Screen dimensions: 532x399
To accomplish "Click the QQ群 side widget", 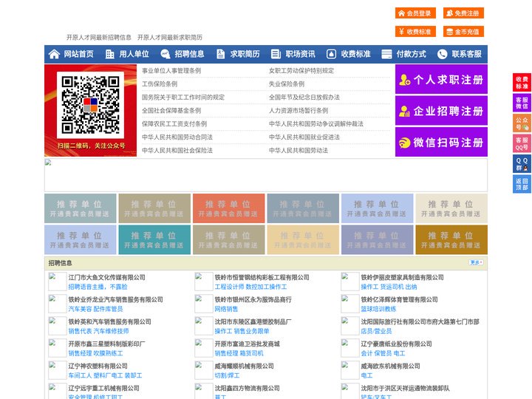I will point(522,164).
